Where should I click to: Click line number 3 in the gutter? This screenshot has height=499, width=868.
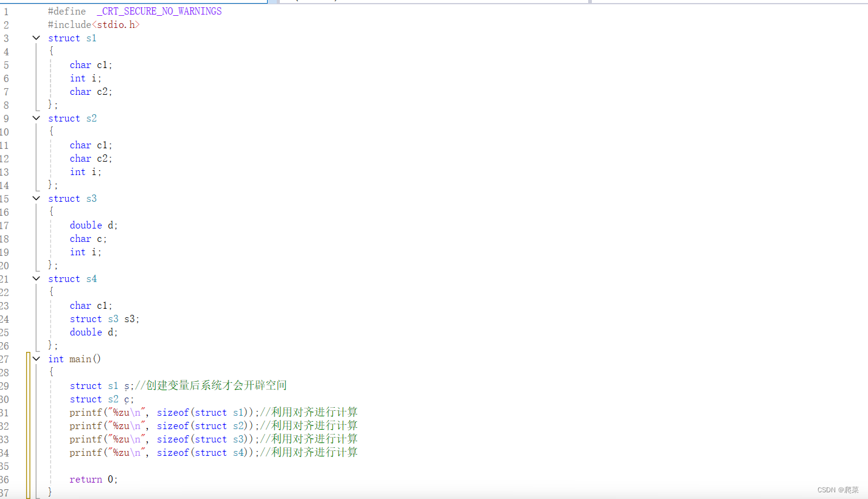(6, 38)
